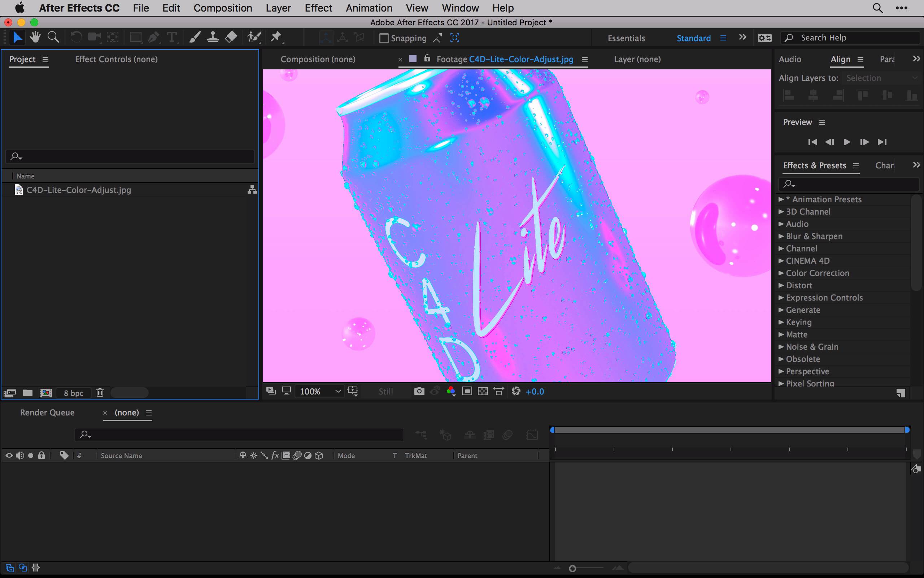Screen dimensions: 924x578
Task: Toggle the transparency grid in Footage viewer
Action: [x=483, y=391]
